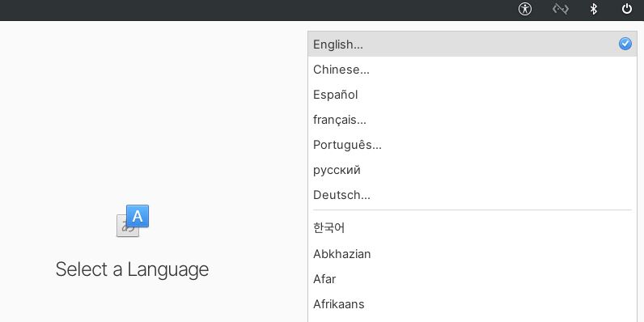644x322 pixels.
Task: Expand the Chinese language options
Action: (472, 70)
